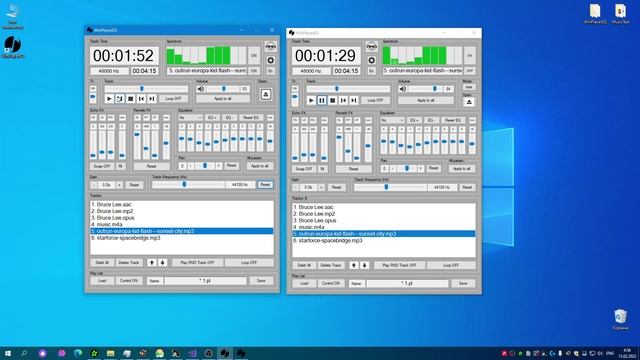Click Save in the right Play List section
The width and height of the screenshot is (640, 360).
pos(463,283)
